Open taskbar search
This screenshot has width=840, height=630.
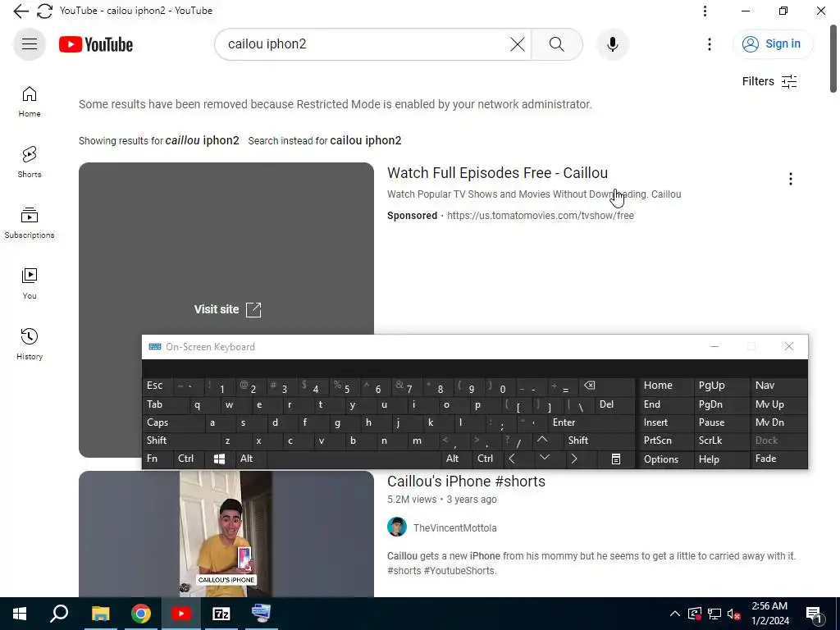click(x=59, y=614)
